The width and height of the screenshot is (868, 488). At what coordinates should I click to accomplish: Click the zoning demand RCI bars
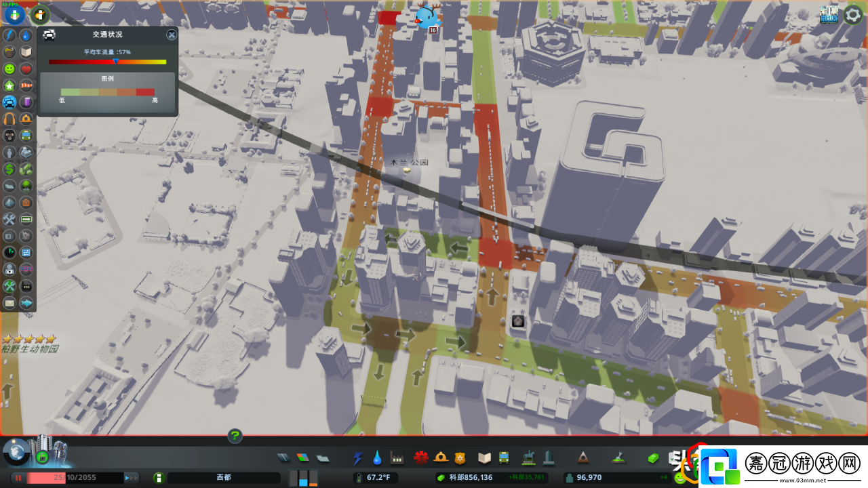tap(304, 478)
